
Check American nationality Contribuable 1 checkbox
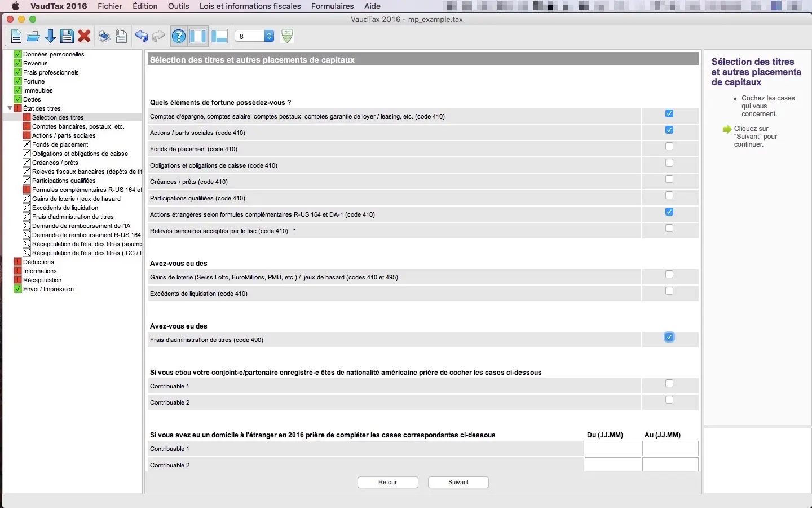(x=669, y=383)
